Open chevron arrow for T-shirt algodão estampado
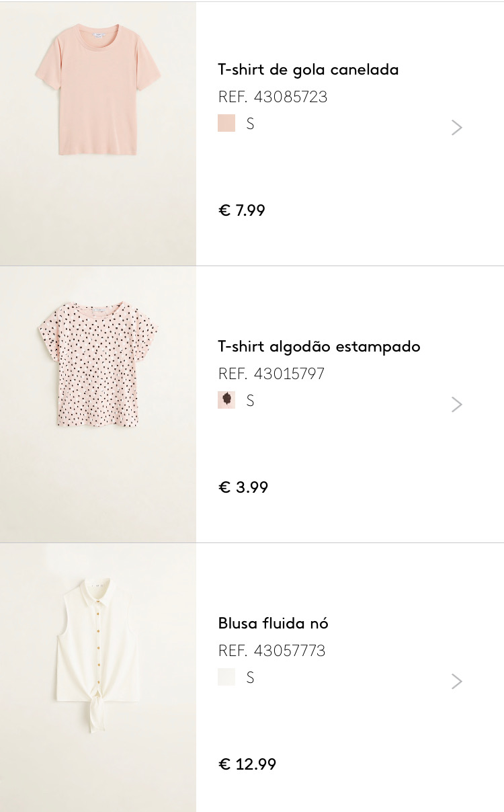This screenshot has height=812, width=504. pyautogui.click(x=457, y=405)
